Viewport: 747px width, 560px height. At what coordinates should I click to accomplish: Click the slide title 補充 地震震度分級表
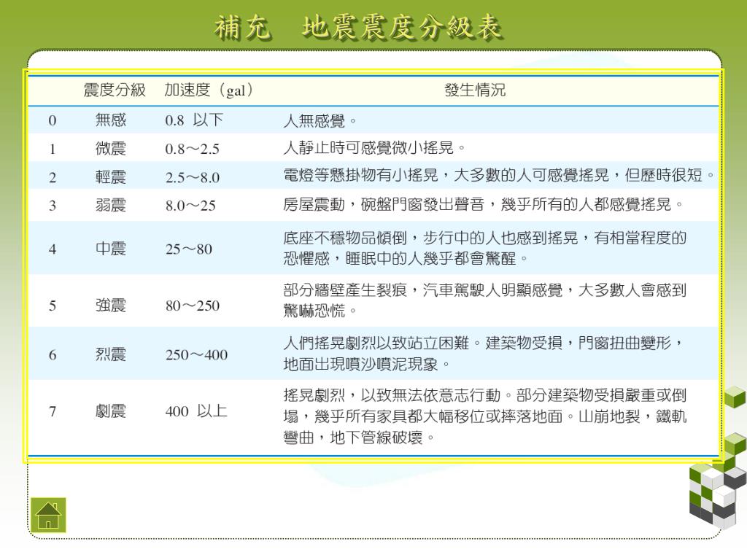click(358, 27)
